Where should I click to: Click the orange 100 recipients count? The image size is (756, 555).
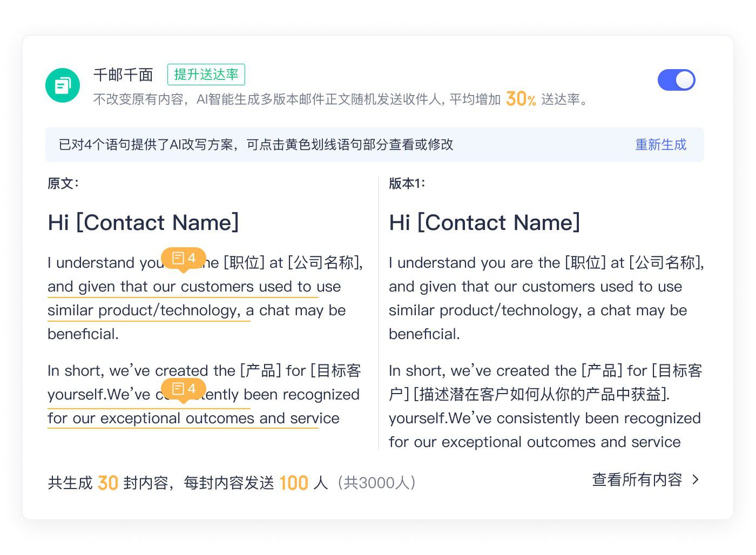point(294,483)
